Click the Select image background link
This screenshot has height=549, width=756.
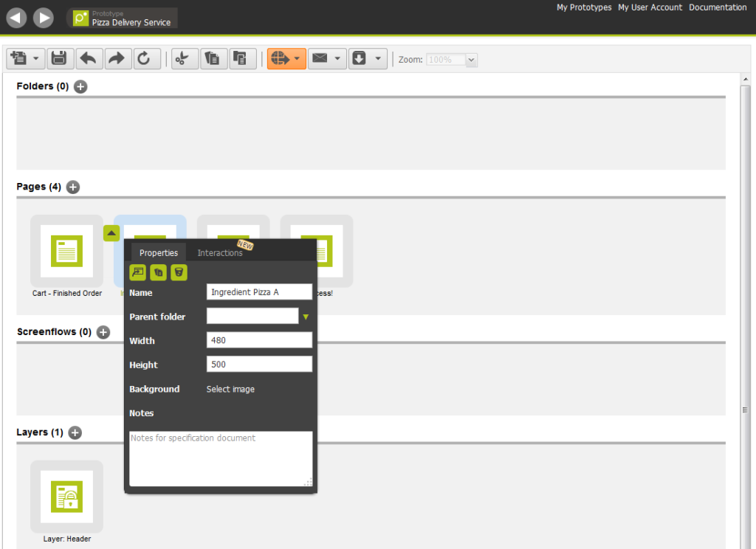tap(230, 389)
